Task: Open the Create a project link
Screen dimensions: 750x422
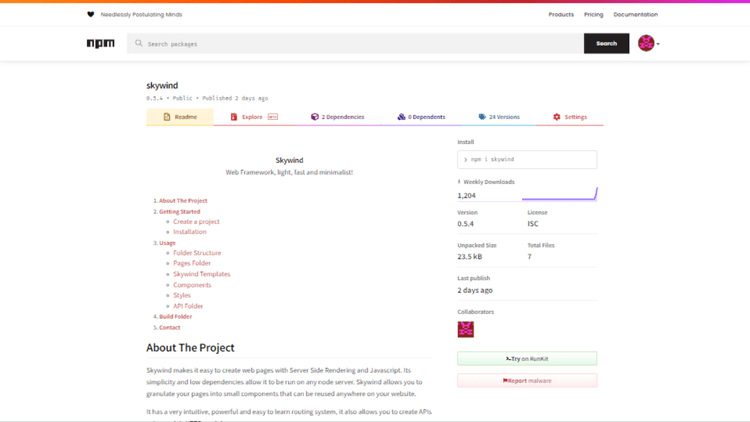Action: [196, 222]
